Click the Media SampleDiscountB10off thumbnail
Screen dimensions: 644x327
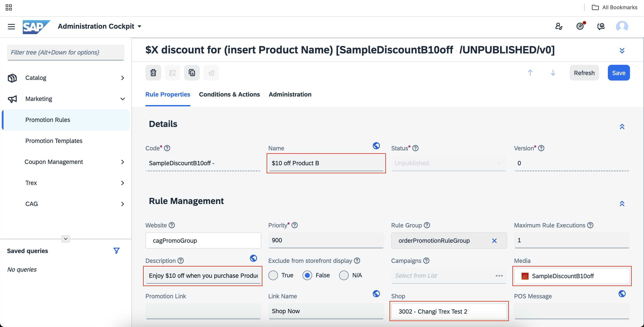(525, 276)
